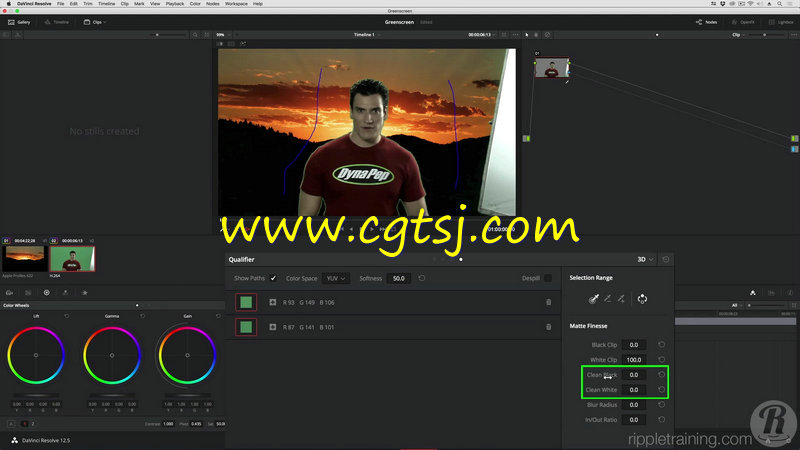Reset the Black Clip value
Image resolution: width=800 pixels, height=450 pixels.
[661, 344]
